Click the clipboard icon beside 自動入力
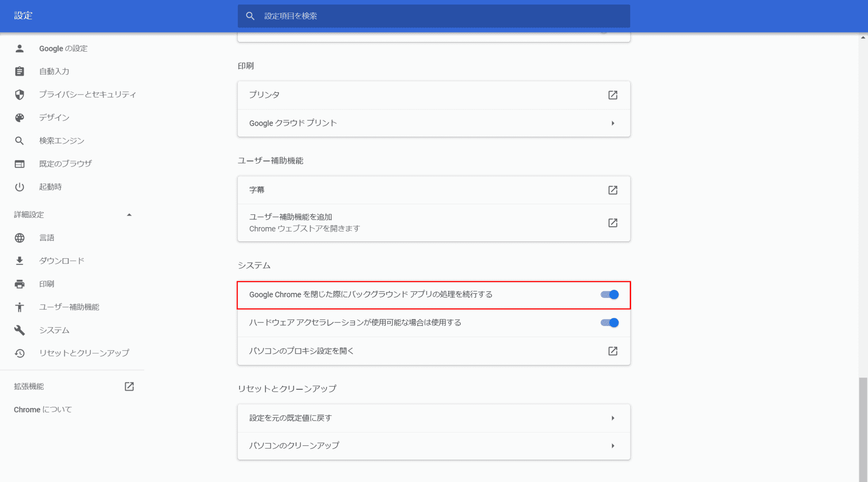 tap(19, 71)
